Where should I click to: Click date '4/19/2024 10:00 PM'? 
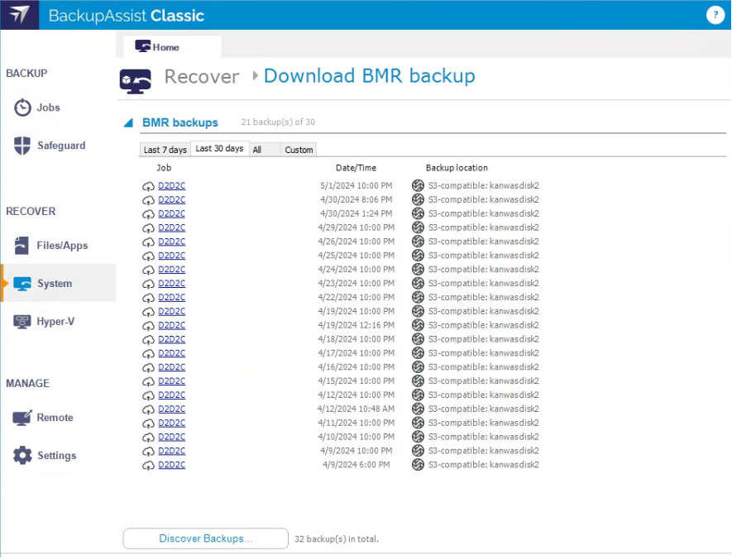tap(356, 312)
